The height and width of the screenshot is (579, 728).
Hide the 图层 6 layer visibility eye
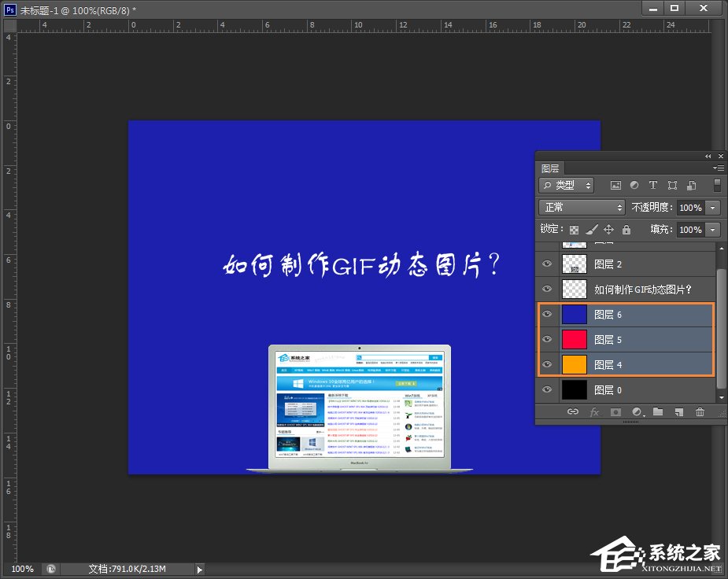546,314
